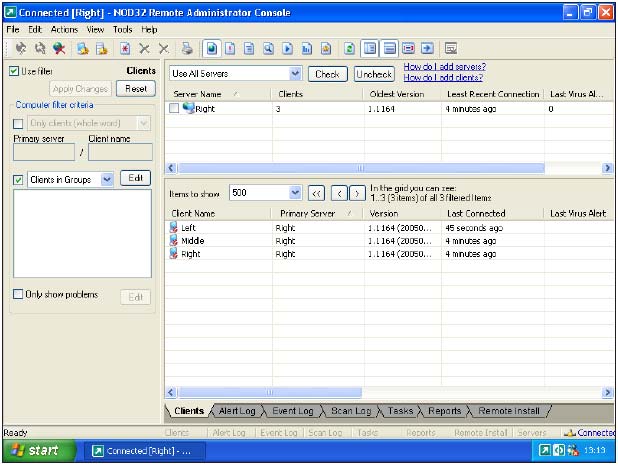Screen dimensions: 618x465
Task: Expand the Clients in Groups dropdown
Action: [x=106, y=180]
